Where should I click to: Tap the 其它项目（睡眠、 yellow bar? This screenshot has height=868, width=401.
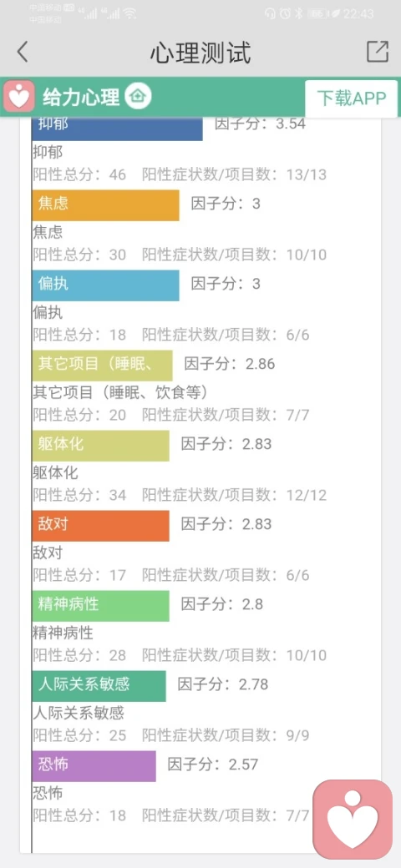point(103,366)
